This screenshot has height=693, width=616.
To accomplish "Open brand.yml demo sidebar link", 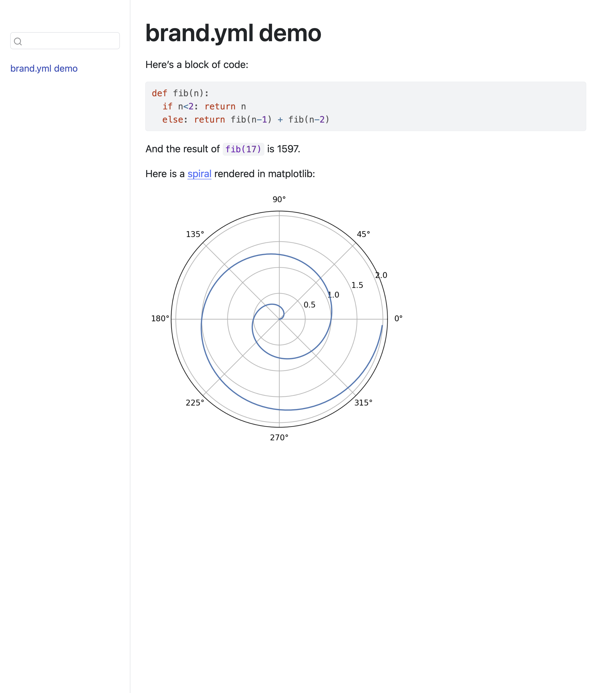I will coord(44,68).
